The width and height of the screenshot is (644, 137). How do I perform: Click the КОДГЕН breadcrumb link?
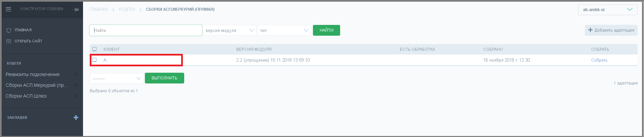pos(127,9)
